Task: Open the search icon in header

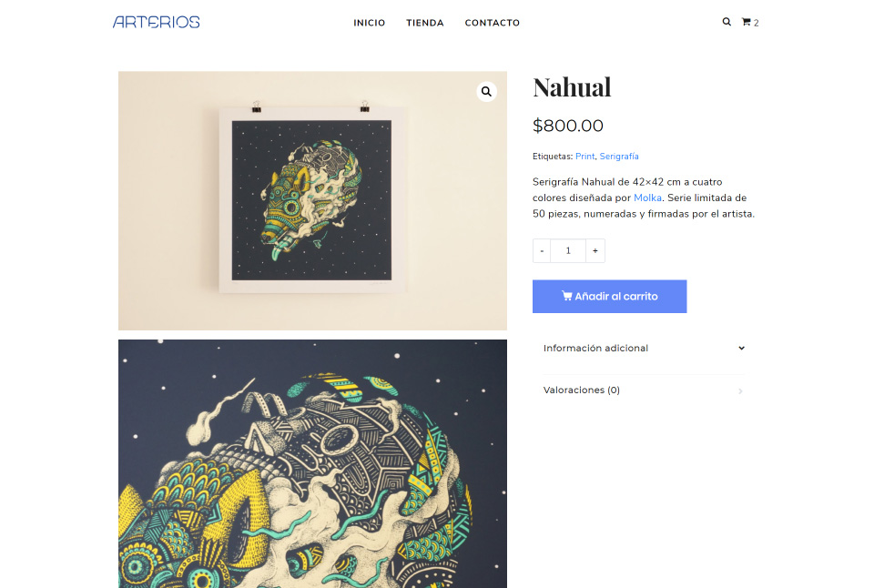Action: click(x=727, y=22)
